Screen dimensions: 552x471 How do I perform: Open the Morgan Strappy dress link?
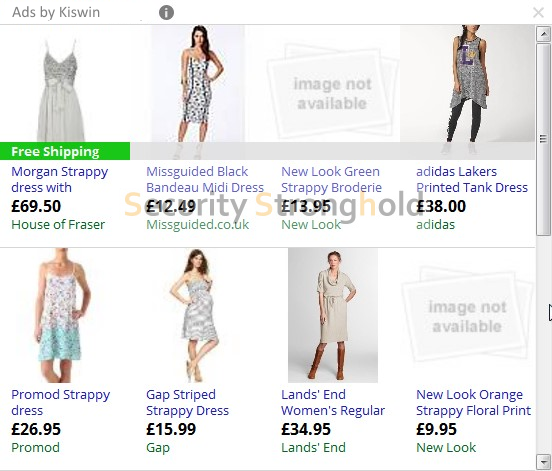click(x=59, y=180)
